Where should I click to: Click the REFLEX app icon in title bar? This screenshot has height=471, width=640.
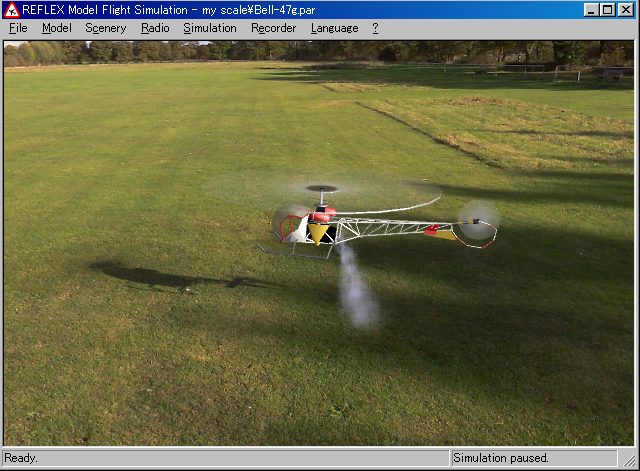point(11,10)
